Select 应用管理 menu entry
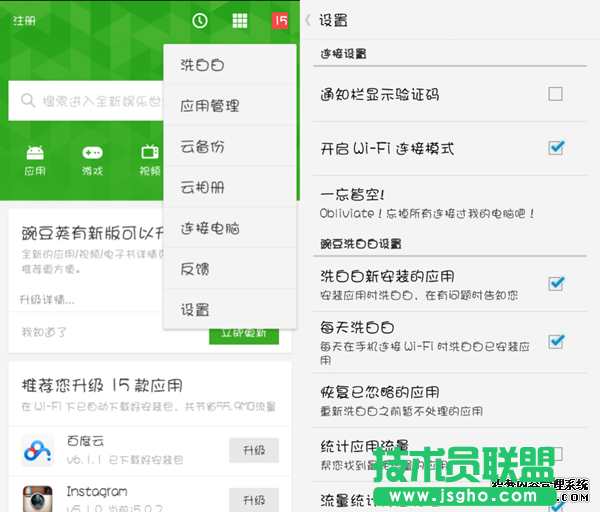 pos(230,105)
